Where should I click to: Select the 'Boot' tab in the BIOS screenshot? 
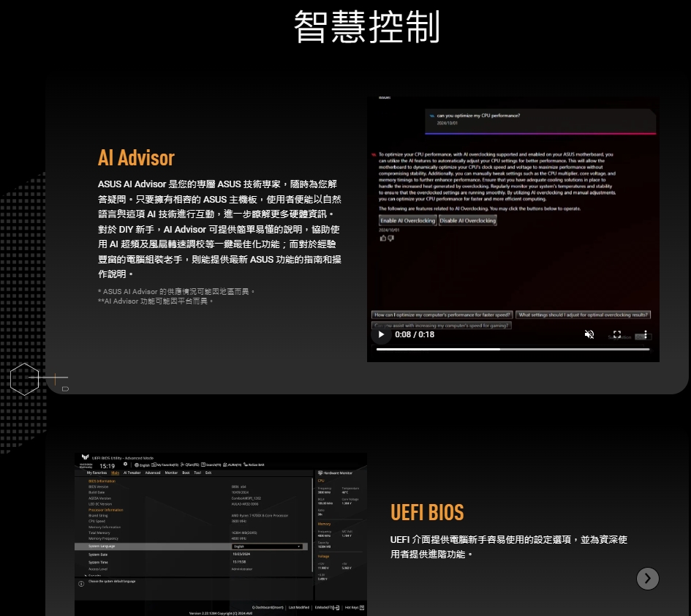(x=186, y=473)
